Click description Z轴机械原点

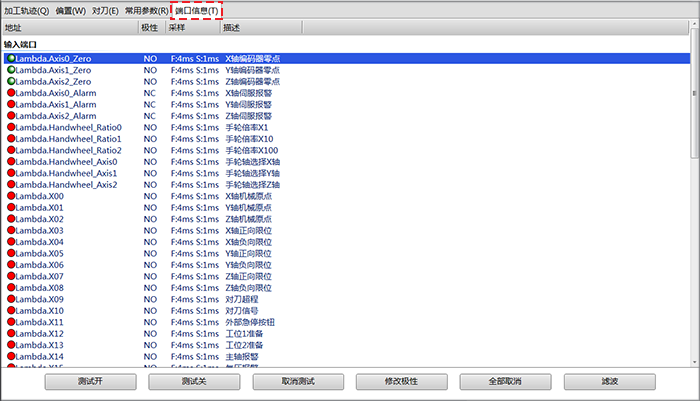coord(249,219)
